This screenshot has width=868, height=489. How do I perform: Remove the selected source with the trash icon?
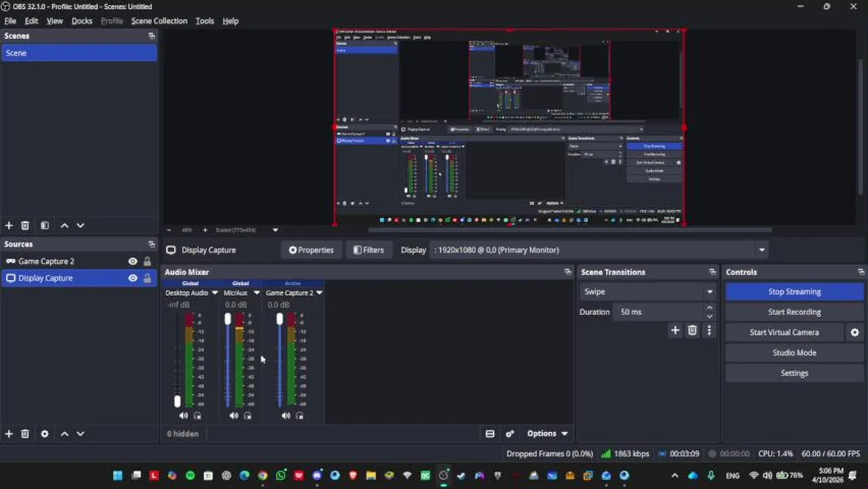(x=25, y=433)
